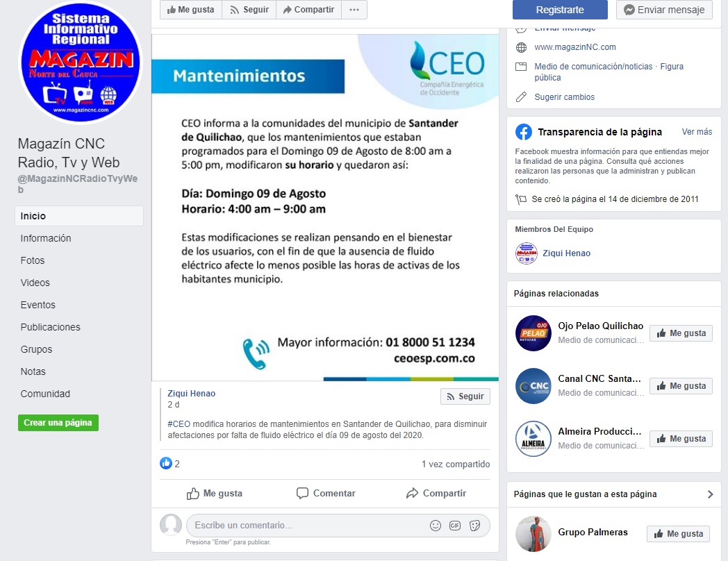The height and width of the screenshot is (561, 728).
Task: Click the blue like reaction icon
Action: pos(166,463)
